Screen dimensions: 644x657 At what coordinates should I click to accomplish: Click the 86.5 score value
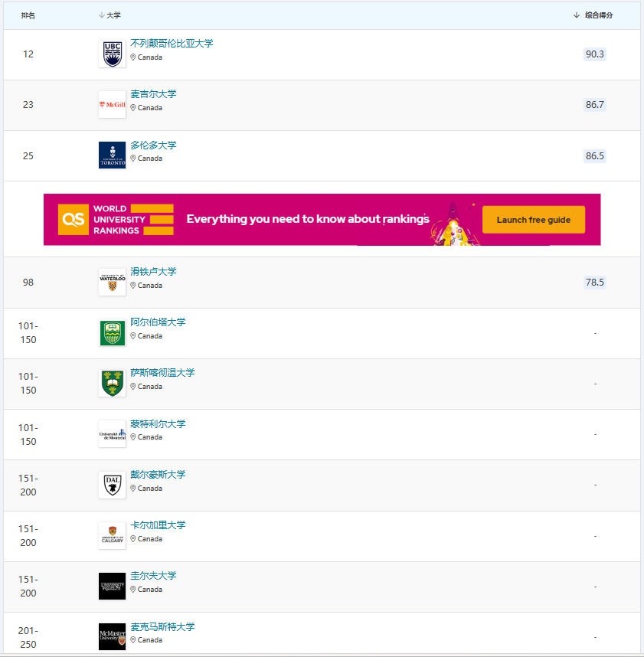pos(594,156)
